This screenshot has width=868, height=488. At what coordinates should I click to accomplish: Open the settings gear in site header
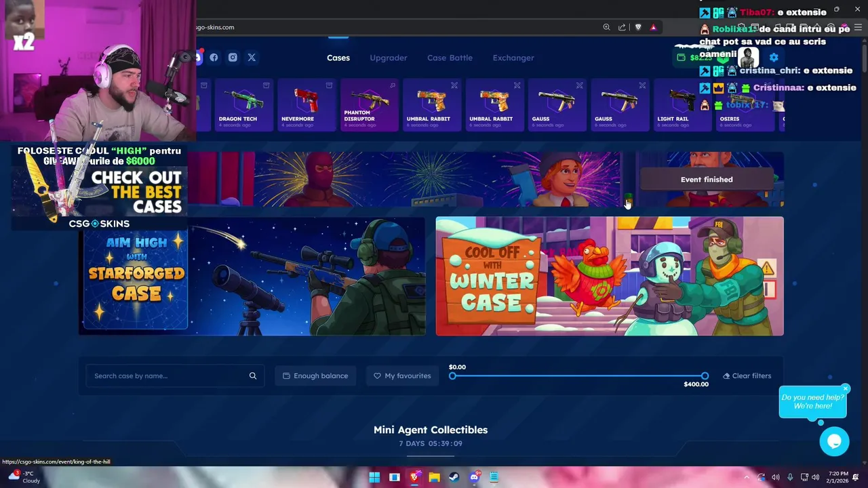[x=774, y=58]
